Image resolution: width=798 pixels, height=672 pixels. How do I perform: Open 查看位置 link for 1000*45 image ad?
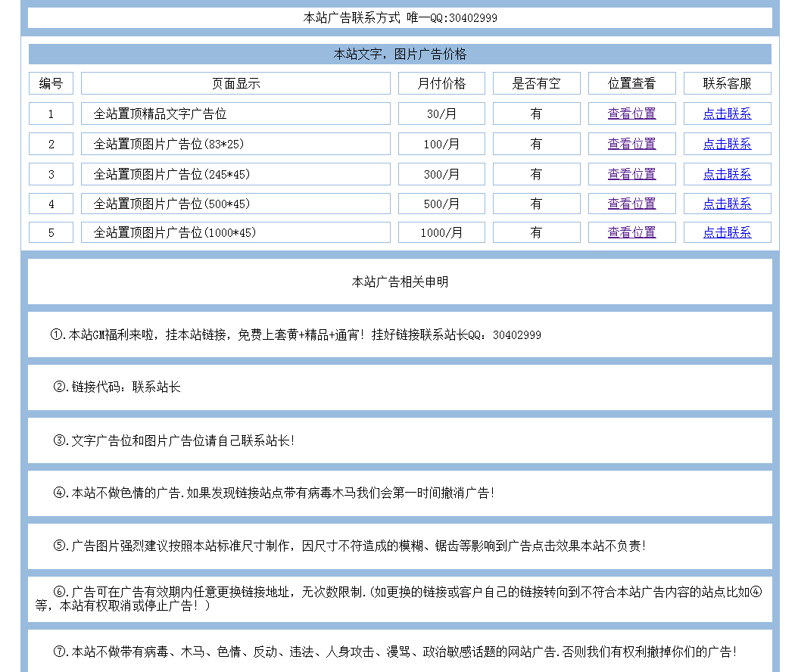[631, 232]
